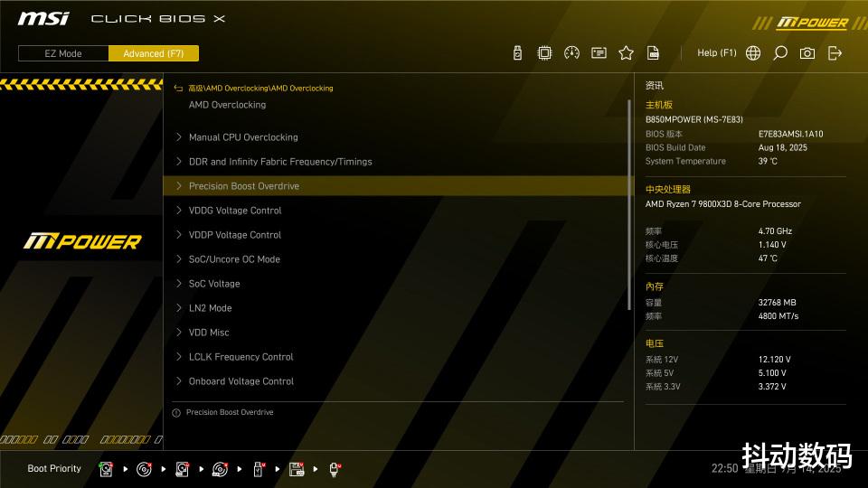This screenshot has width=868, height=488.
Task: Select floppy disk boot device icon
Action: click(x=297, y=469)
